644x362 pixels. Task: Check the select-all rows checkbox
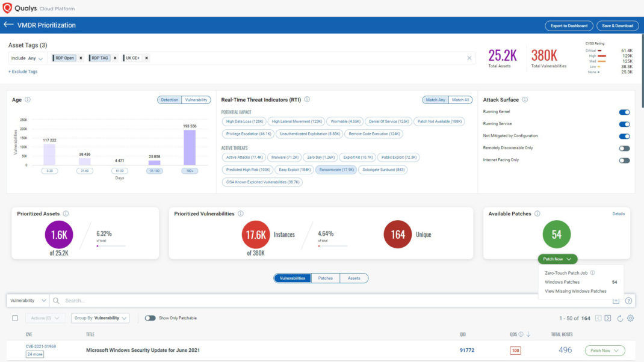pyautogui.click(x=15, y=318)
